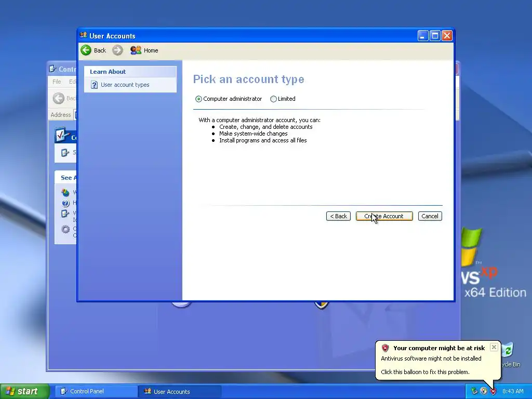
Task: Click the Create Account button
Action: pyautogui.click(x=384, y=216)
